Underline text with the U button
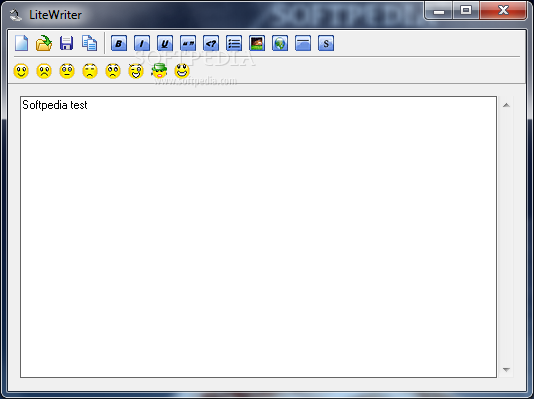The height and width of the screenshot is (399, 534). [x=165, y=43]
